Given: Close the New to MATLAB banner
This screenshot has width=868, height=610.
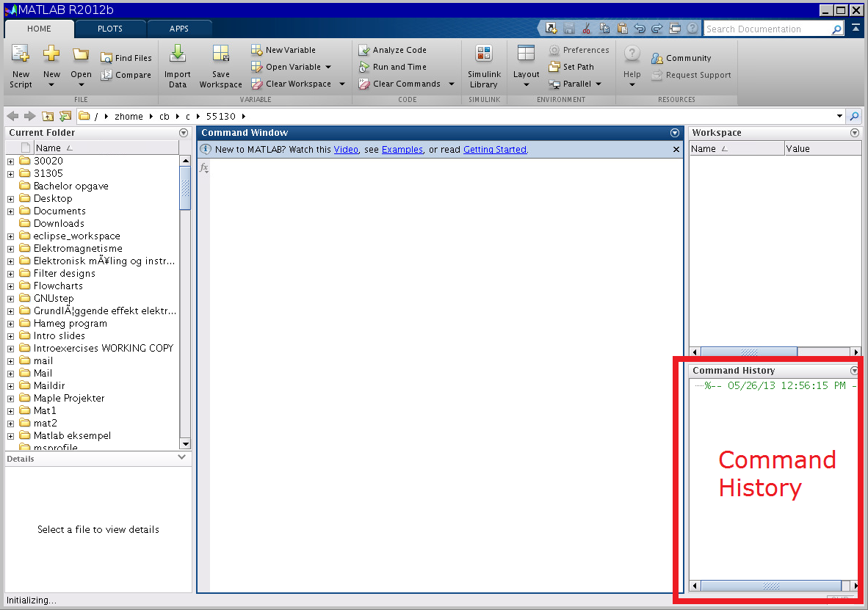Looking at the screenshot, I should [x=676, y=150].
